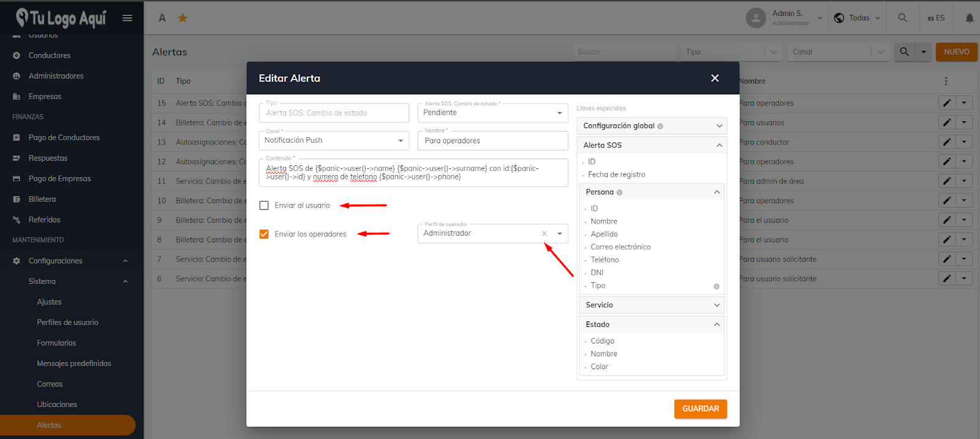Open the actions dropdown for alert row 6
The height and width of the screenshot is (439, 980).
[x=964, y=279]
